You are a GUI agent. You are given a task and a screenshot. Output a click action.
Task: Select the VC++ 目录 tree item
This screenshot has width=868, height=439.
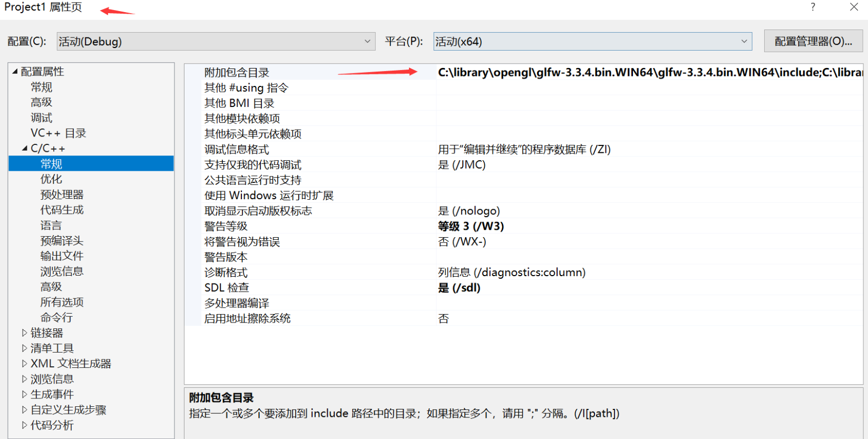[x=58, y=133]
